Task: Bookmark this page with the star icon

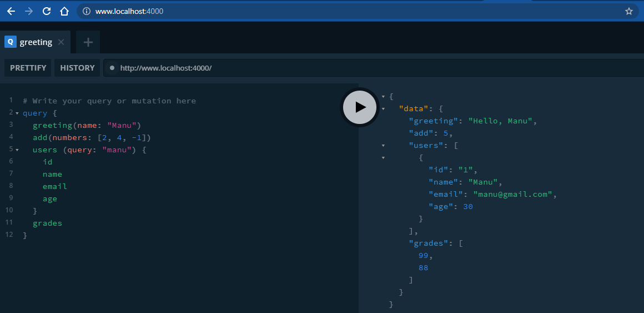Action: point(629,12)
